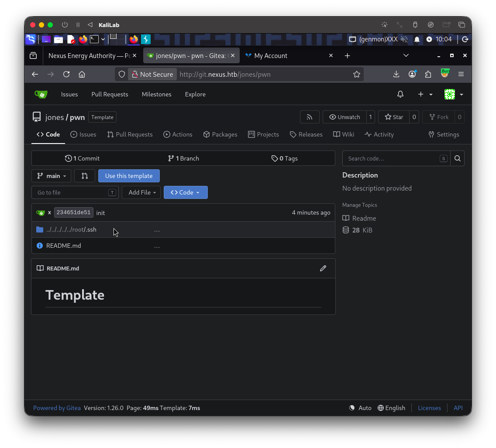Open commit link 234651de51

coord(74,212)
